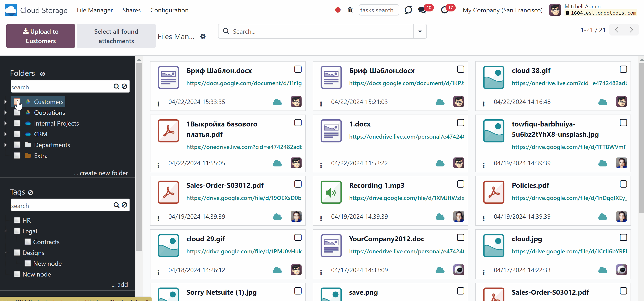Click cloud sync icon on Recording 1.mp3 card
Screen dimensions: 644x301
(x=440, y=217)
